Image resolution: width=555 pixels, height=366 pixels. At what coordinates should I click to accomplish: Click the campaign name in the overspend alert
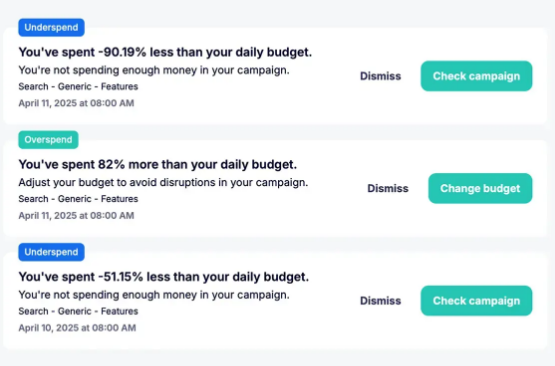click(78, 199)
